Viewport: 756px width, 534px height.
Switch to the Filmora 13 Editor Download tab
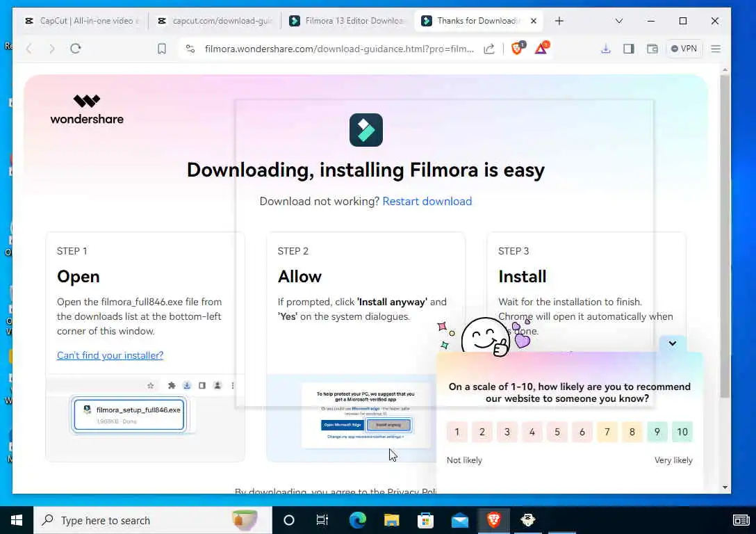[x=347, y=21]
